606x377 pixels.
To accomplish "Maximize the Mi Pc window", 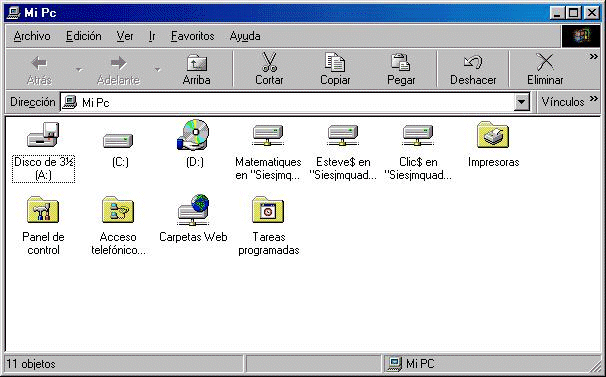I will point(573,13).
